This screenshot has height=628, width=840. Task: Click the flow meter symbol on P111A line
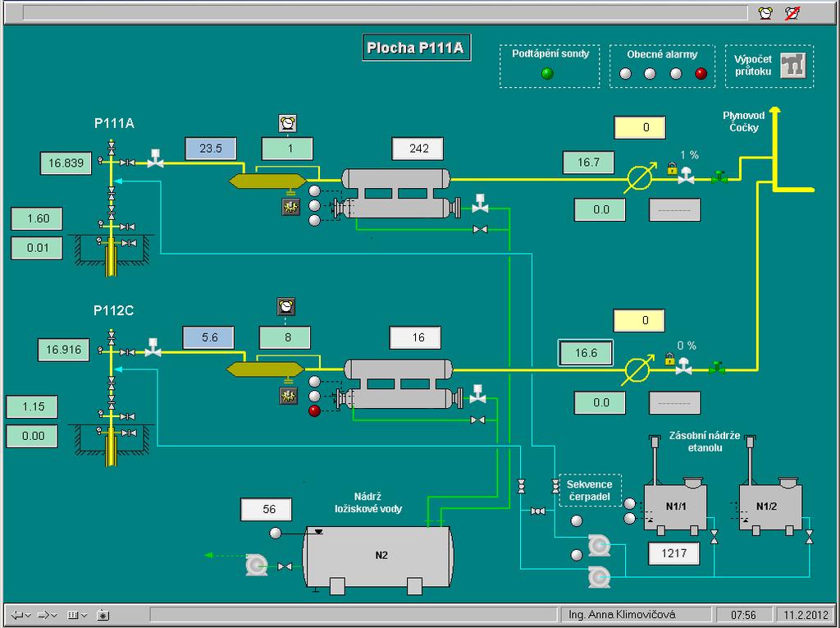point(640,177)
